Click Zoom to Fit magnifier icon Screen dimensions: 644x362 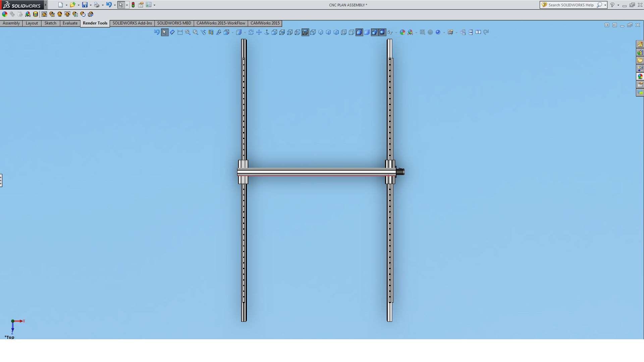point(188,32)
